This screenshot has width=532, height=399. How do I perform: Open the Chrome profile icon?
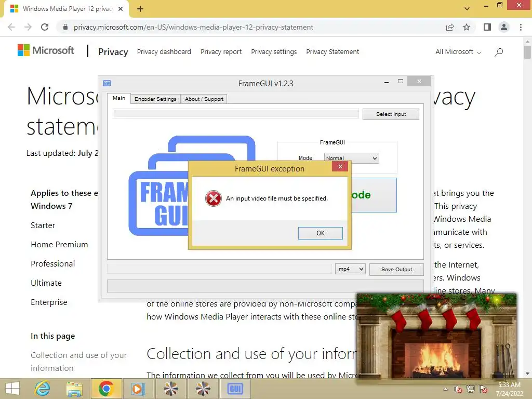pyautogui.click(x=504, y=27)
